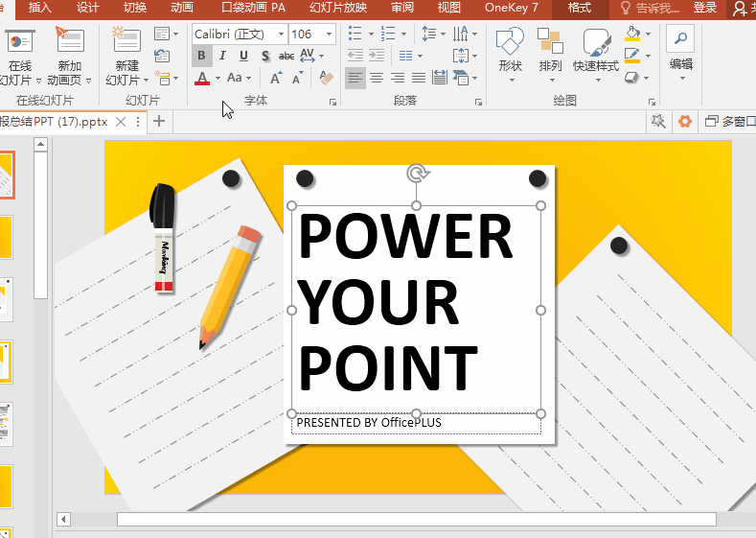Click the bullet list icon
The width and height of the screenshot is (756, 538).
pyautogui.click(x=355, y=34)
